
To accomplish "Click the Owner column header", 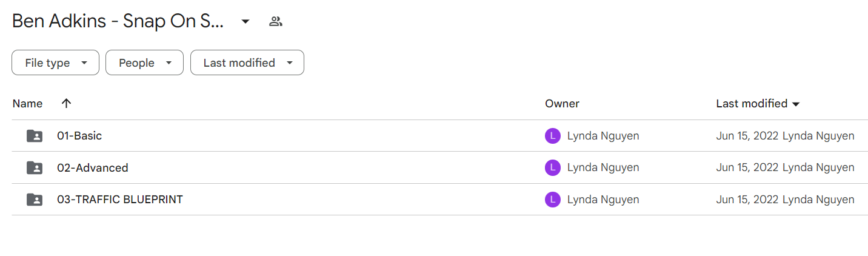I will [562, 104].
